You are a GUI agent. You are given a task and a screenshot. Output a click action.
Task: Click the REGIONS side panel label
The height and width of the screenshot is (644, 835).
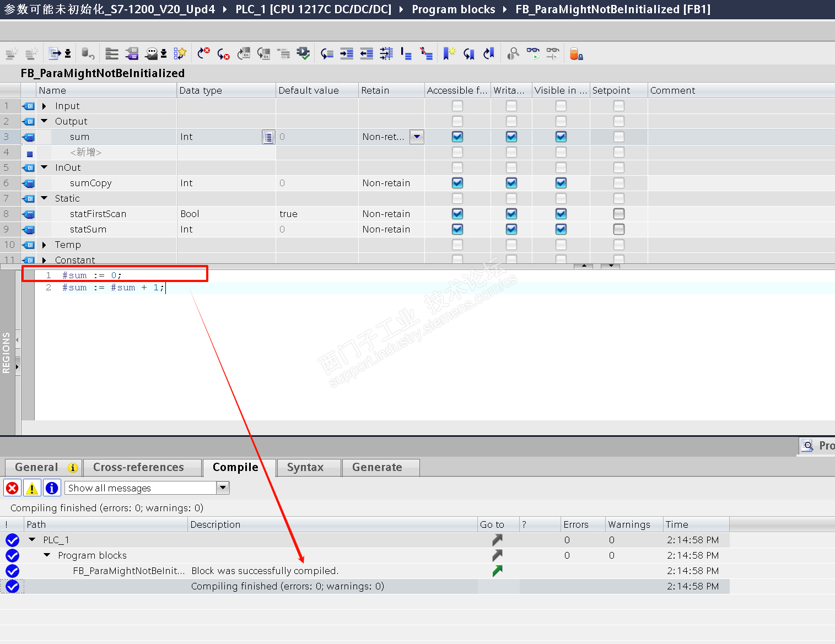coord(7,353)
